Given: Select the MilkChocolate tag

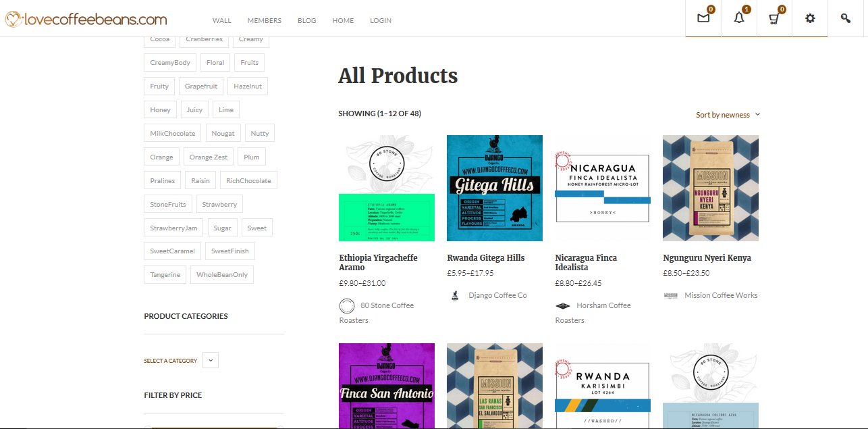Looking at the screenshot, I should point(173,134).
